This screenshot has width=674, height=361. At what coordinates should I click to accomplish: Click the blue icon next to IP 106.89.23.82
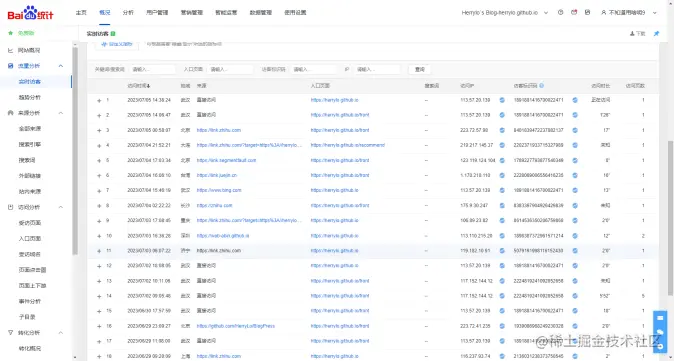point(502,220)
